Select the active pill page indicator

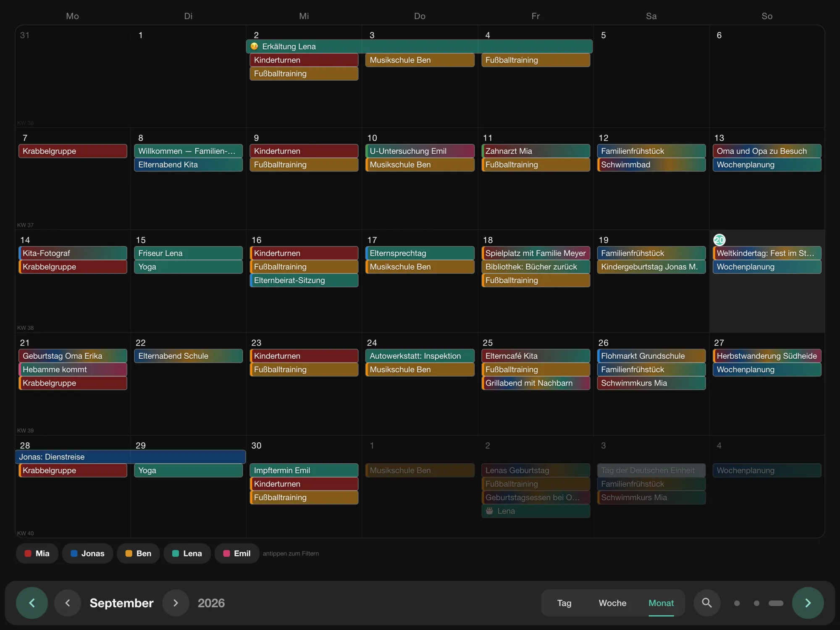(776, 603)
